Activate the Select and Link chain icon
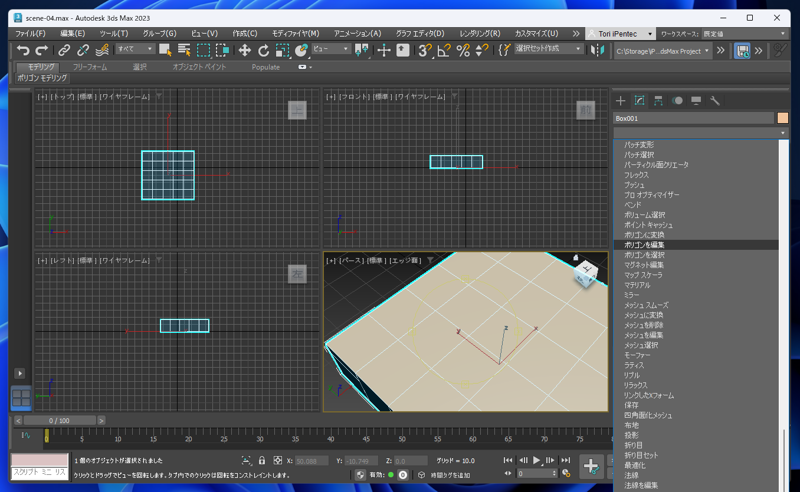The width and height of the screenshot is (800, 492). (64, 50)
